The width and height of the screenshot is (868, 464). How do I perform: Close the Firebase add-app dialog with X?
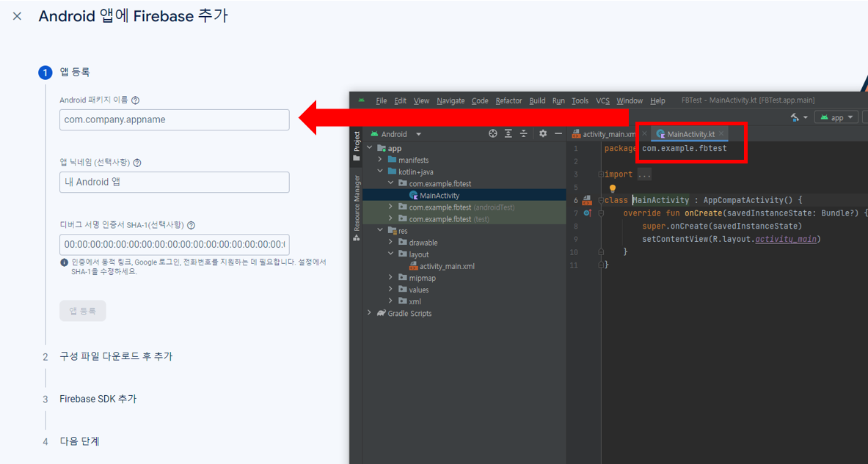17,16
